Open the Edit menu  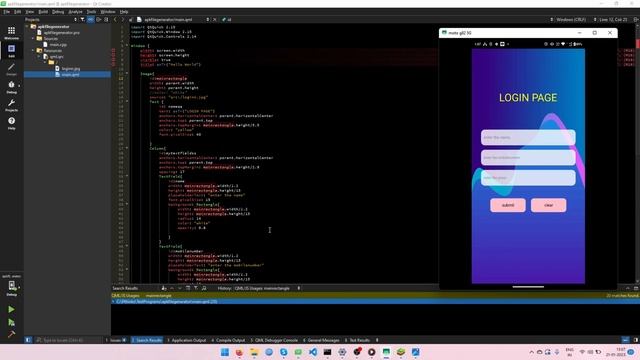tap(18, 12)
